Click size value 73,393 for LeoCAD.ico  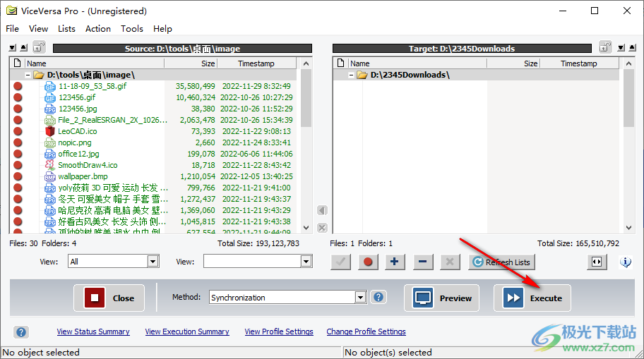coord(203,131)
